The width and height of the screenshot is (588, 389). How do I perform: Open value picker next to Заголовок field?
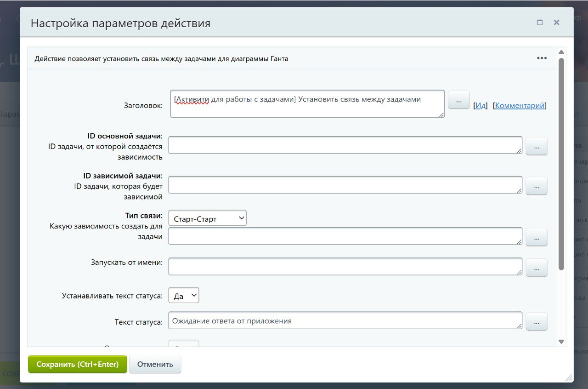tap(458, 100)
